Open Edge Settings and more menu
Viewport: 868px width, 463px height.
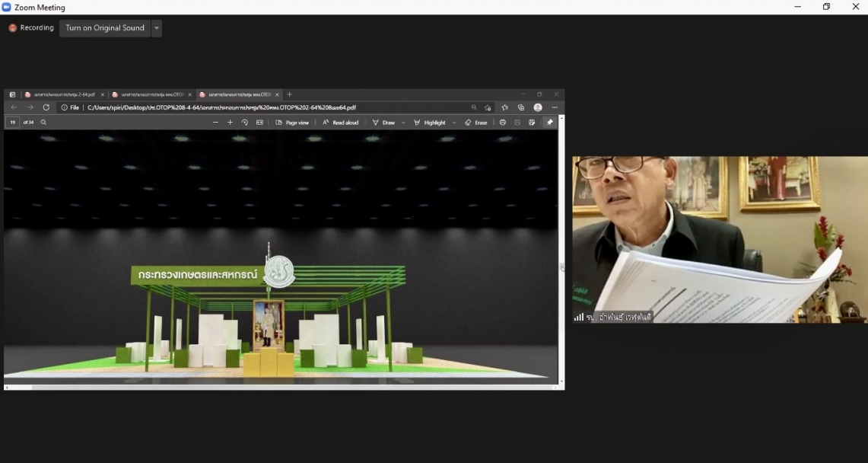point(554,107)
